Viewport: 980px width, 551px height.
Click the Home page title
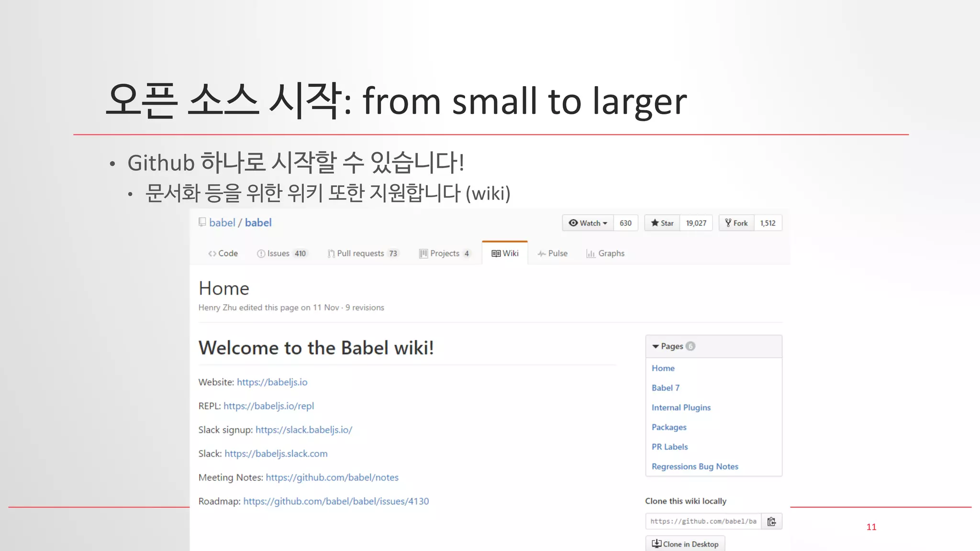pyautogui.click(x=224, y=288)
